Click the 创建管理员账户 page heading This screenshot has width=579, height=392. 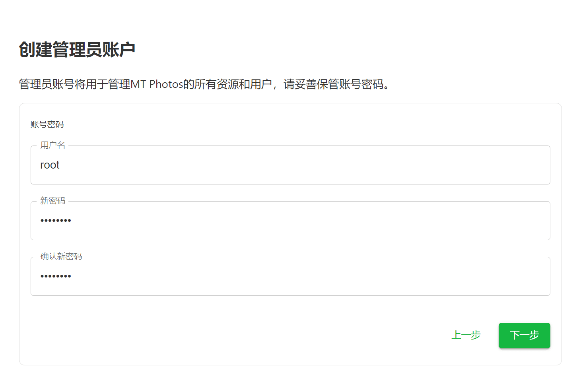(77, 50)
